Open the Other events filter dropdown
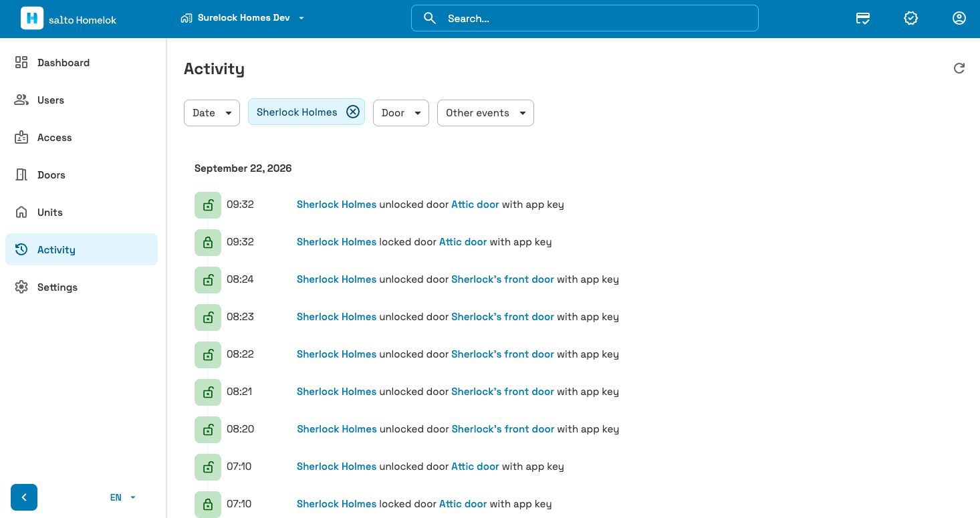This screenshot has width=980, height=518. pos(485,113)
